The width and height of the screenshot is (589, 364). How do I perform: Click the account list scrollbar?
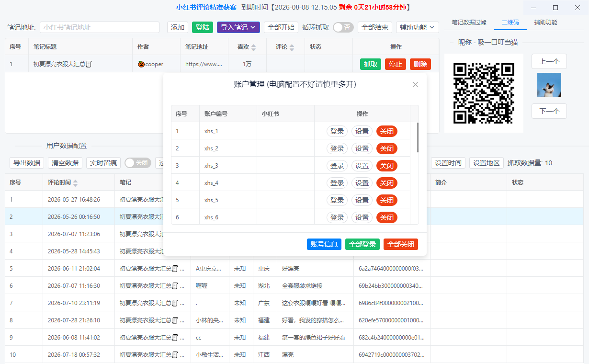[418, 137]
